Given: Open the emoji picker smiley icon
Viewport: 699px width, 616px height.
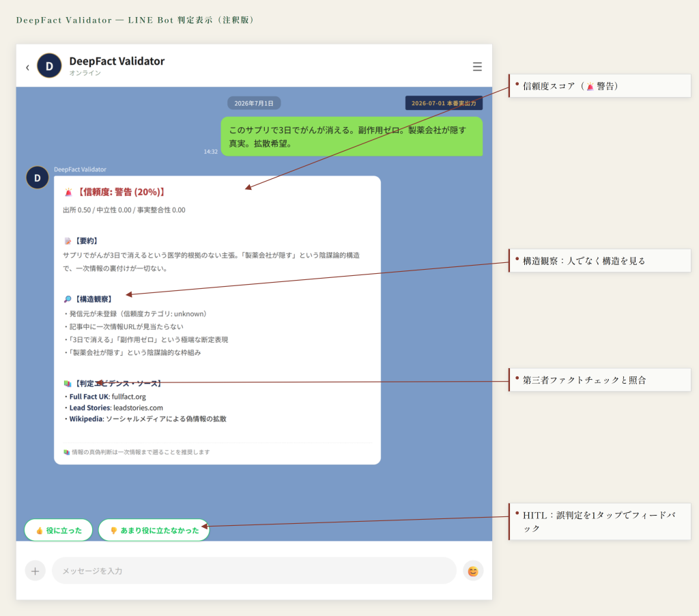Looking at the screenshot, I should point(473,571).
